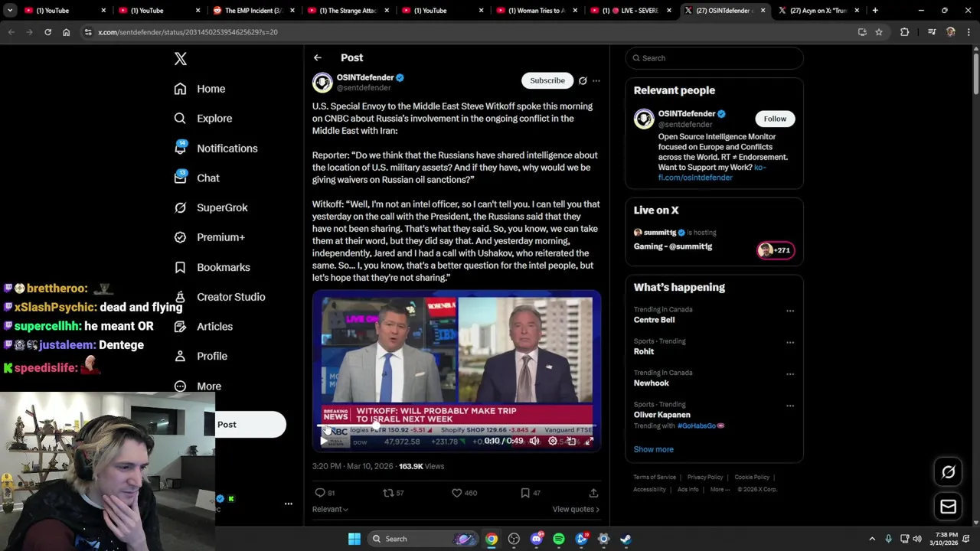This screenshot has height=551, width=980.
Task: Open Premium+ in sidebar
Action: 209,237
